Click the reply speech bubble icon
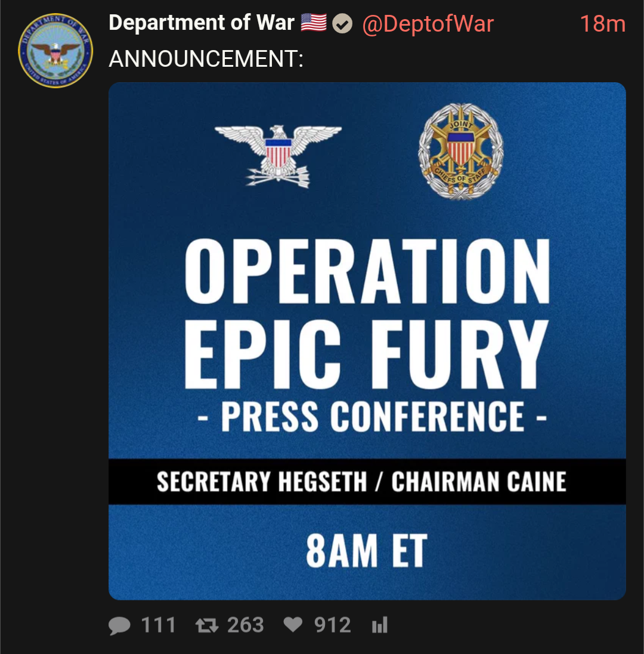 (x=120, y=625)
